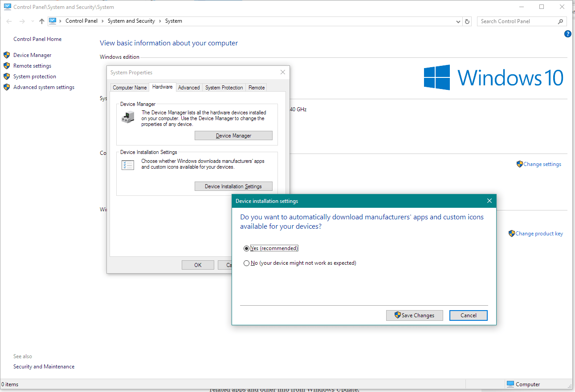The height and width of the screenshot is (392, 575).
Task: Click the Windows 10 logo
Action: point(493,77)
